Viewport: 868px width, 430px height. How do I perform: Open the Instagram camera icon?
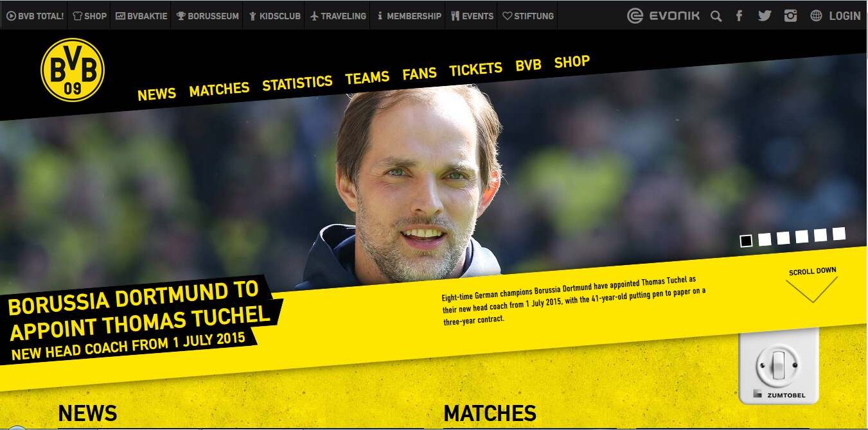791,16
